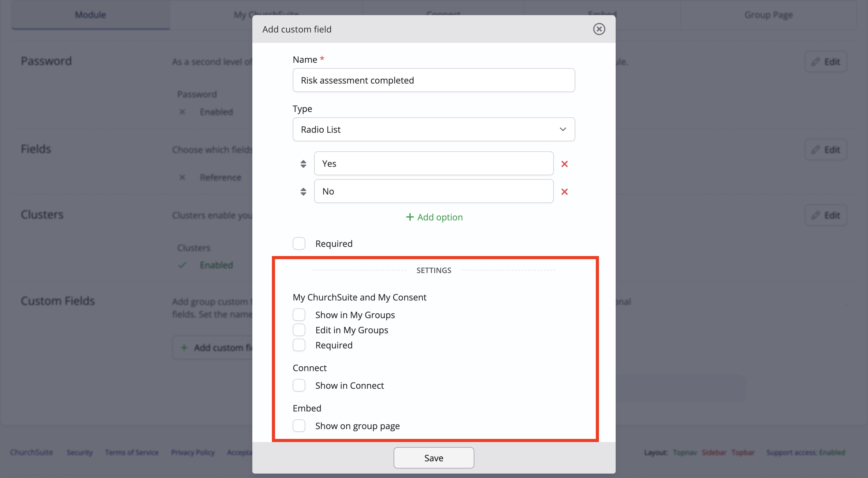Image resolution: width=868 pixels, height=478 pixels.
Task: Open Privacy Policy footer link
Action: (193, 452)
